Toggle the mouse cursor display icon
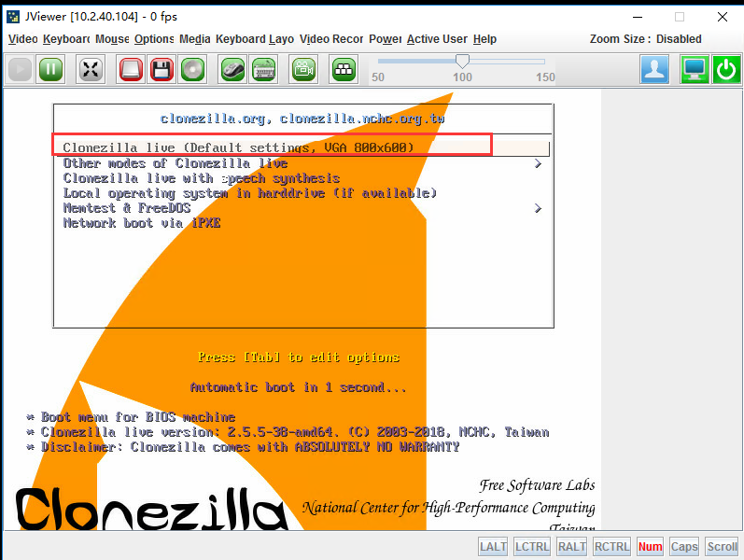 click(232, 69)
